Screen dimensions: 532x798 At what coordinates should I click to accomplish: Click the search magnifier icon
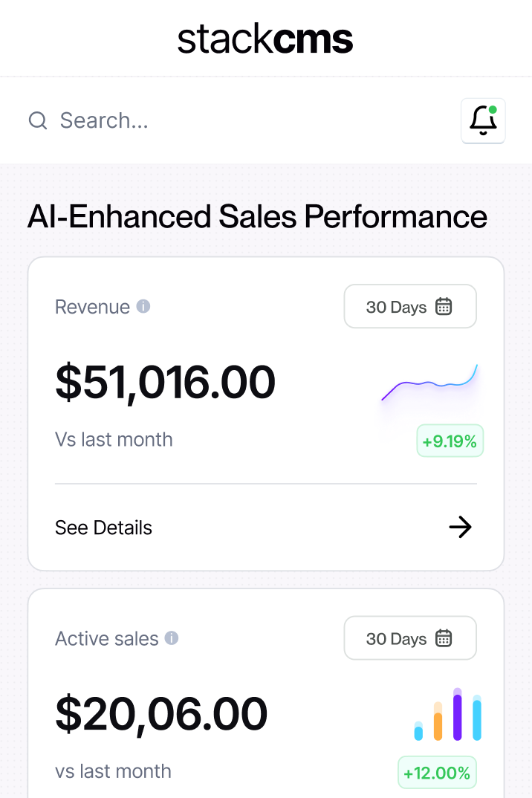37,120
